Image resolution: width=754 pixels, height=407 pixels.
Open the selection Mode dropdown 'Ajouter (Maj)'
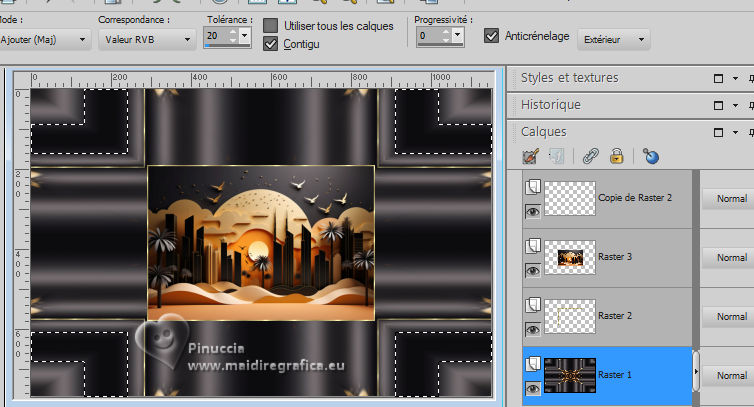click(44, 39)
